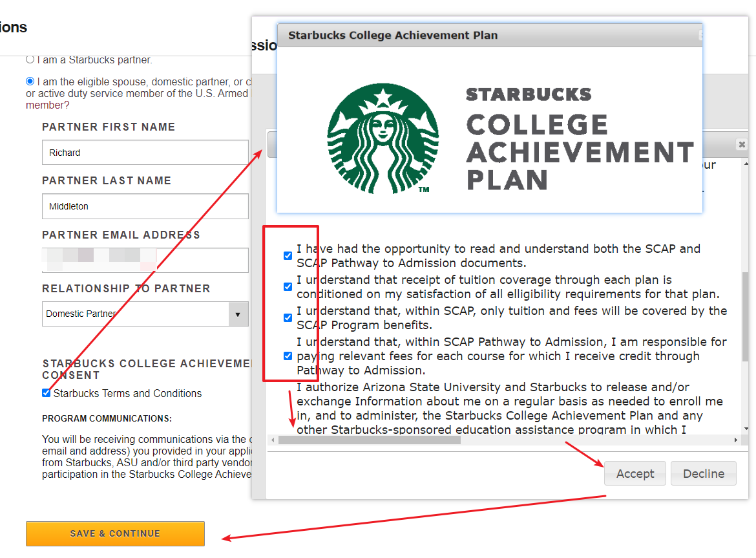Click the Starbucks siren logo image

click(x=383, y=138)
